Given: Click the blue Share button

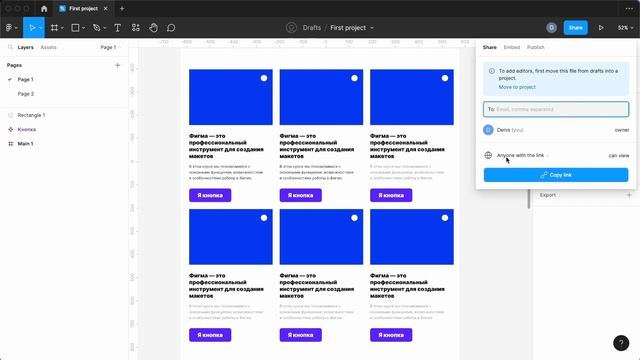Looking at the screenshot, I should pos(576,28).
